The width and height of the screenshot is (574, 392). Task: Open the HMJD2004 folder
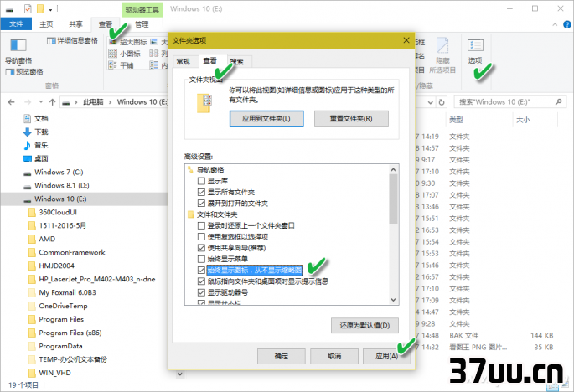coord(52,266)
